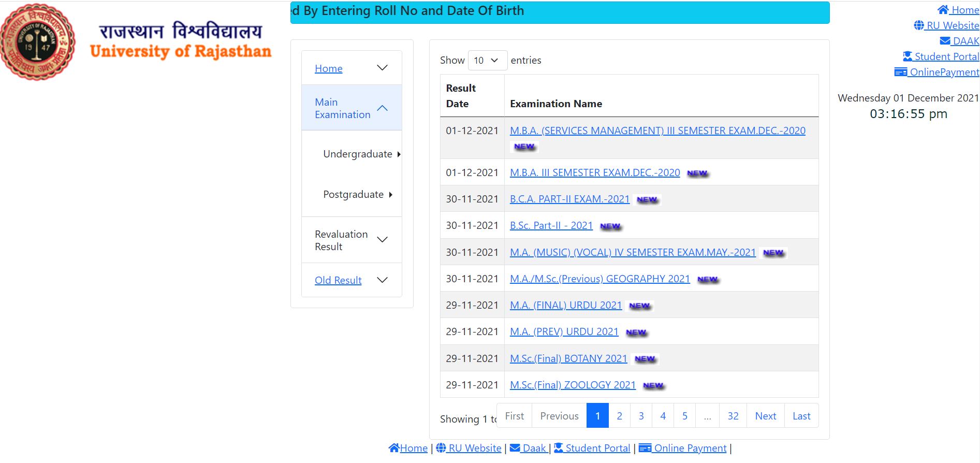The height and width of the screenshot is (463, 980).
Task: Jump to pagination page 32
Action: (733, 416)
